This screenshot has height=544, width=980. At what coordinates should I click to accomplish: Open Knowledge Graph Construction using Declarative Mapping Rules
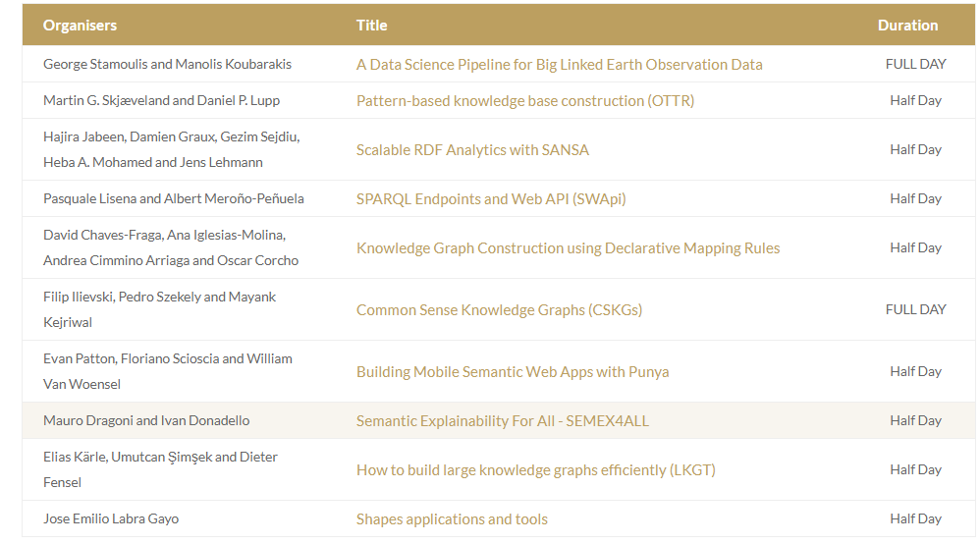568,248
